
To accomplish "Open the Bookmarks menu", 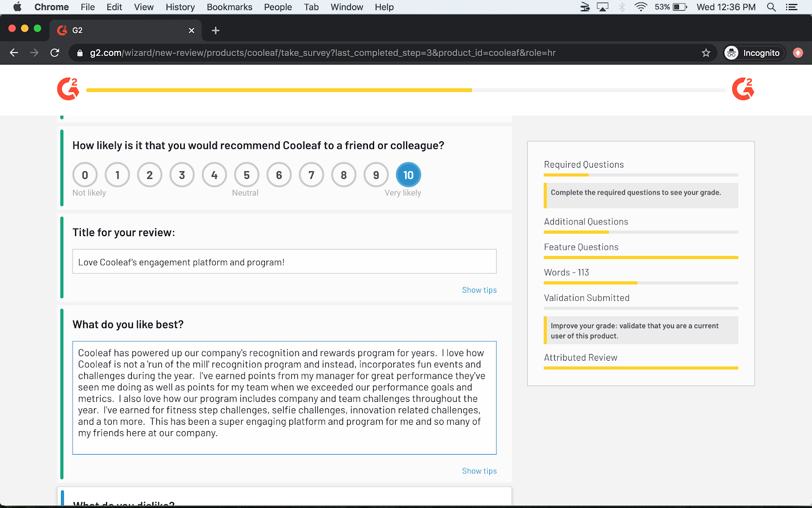I will click(x=229, y=7).
